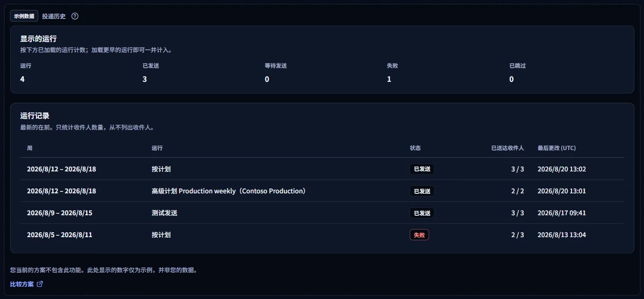Click the 运行记录 section title
Image resolution: width=644 pixels, height=299 pixels.
(35, 115)
